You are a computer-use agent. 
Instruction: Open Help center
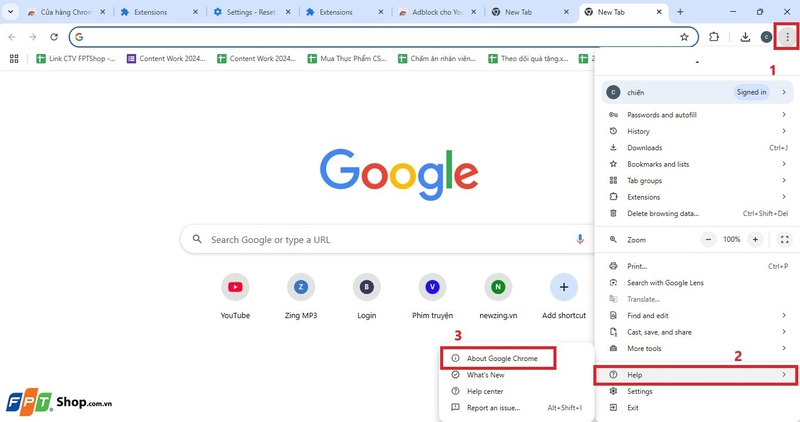pos(516,391)
